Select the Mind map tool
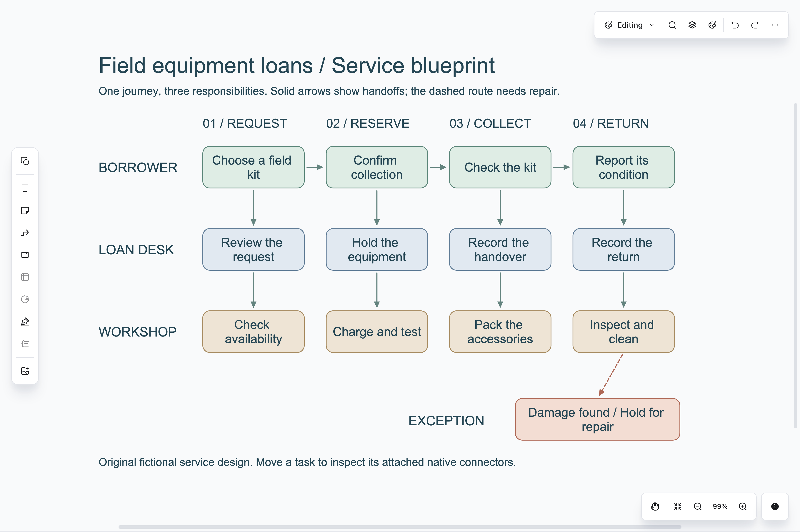The width and height of the screenshot is (800, 532). click(25, 344)
